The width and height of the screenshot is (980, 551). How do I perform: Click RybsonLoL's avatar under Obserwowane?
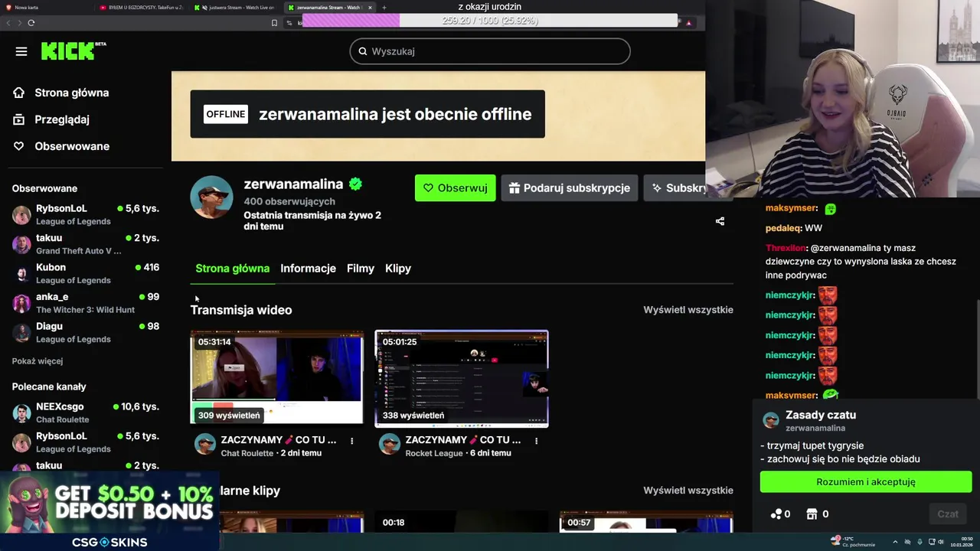pyautogui.click(x=21, y=214)
